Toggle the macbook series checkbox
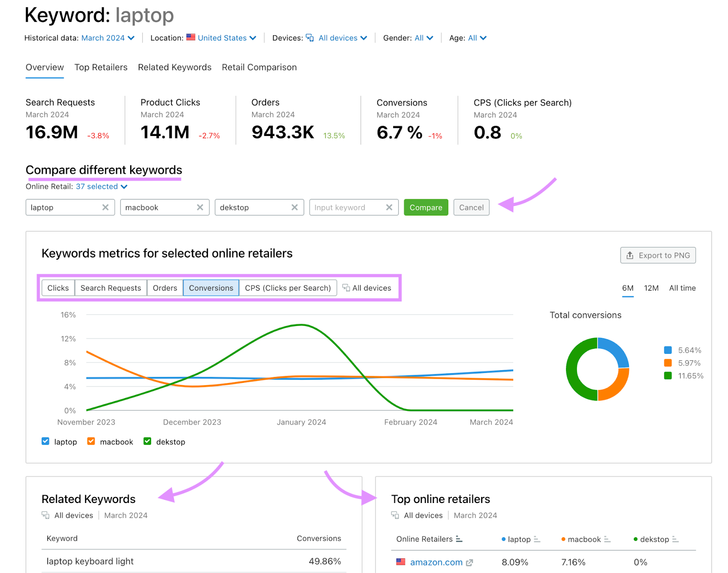 (x=91, y=441)
